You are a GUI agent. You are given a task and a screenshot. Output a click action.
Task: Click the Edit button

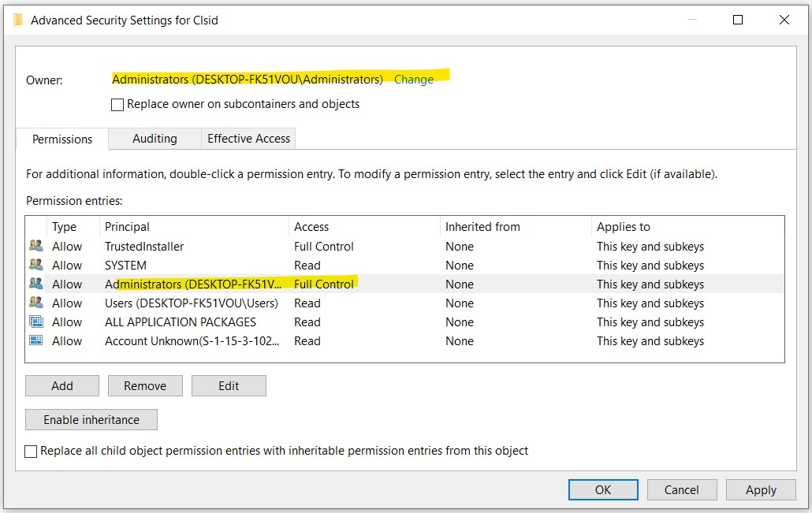pyautogui.click(x=229, y=386)
